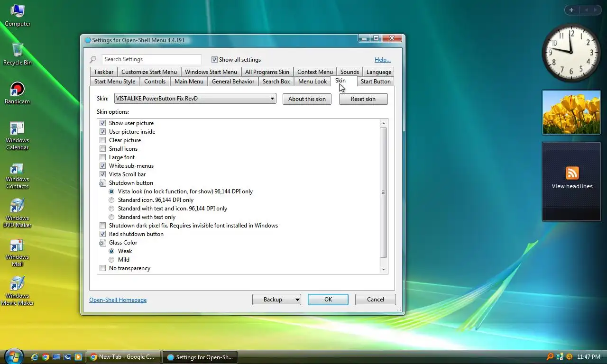The height and width of the screenshot is (364, 607).
Task: Launch Internet Explorer from Quick Launch
Action: tap(35, 357)
